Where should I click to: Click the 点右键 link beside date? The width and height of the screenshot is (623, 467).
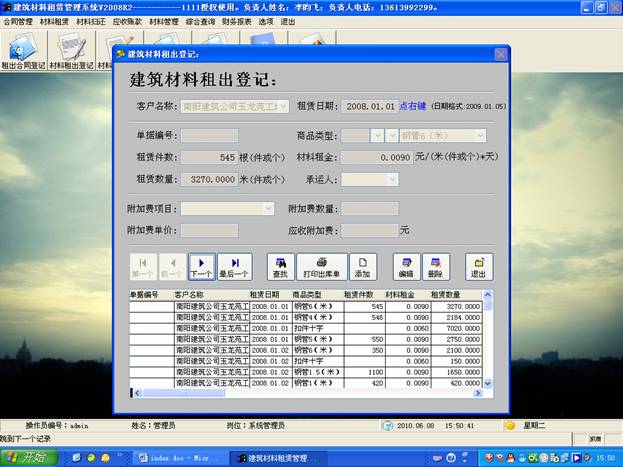tap(413, 105)
